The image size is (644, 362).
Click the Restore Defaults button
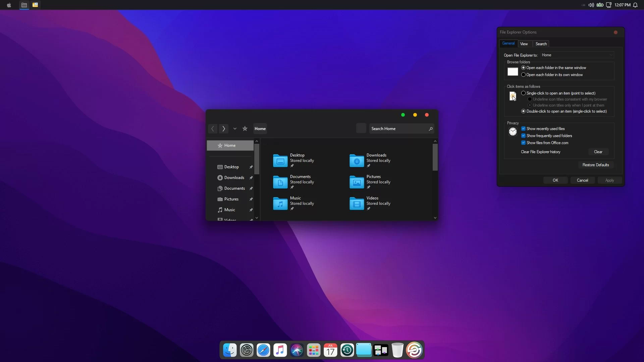tap(595, 165)
